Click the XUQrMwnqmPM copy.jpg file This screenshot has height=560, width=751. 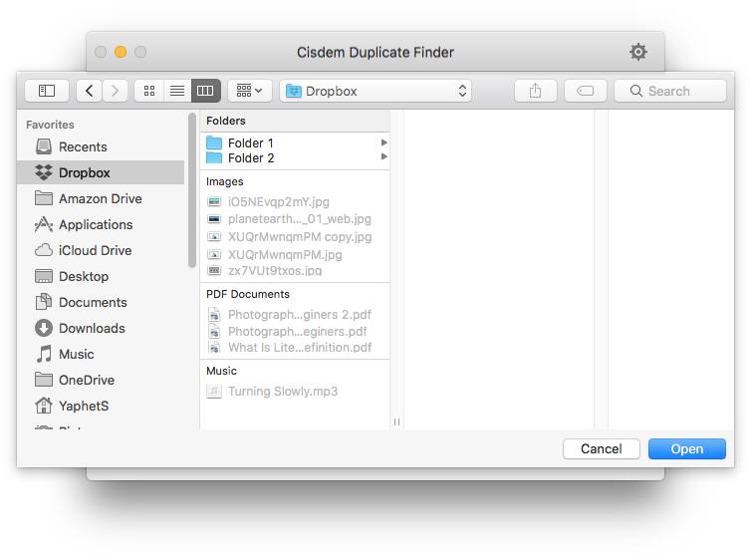(x=295, y=236)
